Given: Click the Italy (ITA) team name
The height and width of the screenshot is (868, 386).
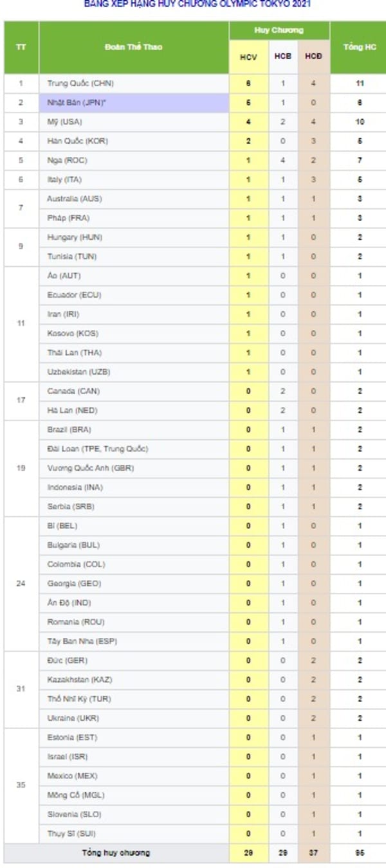Looking at the screenshot, I should pos(64,180).
